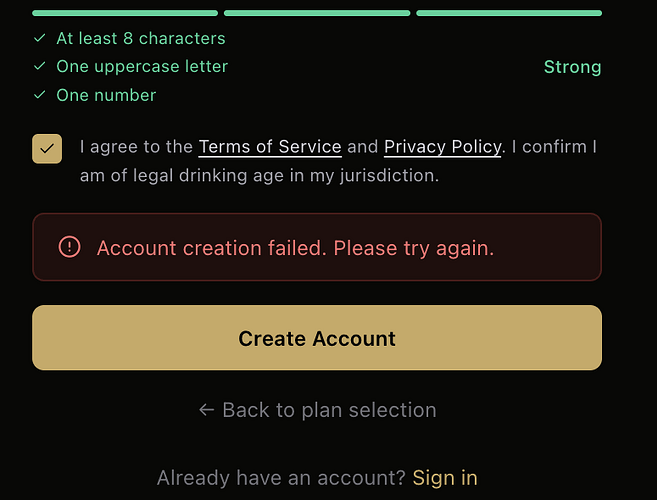The image size is (657, 500).
Task: Click the "Already have an account?" text
Action: pyautogui.click(x=281, y=478)
